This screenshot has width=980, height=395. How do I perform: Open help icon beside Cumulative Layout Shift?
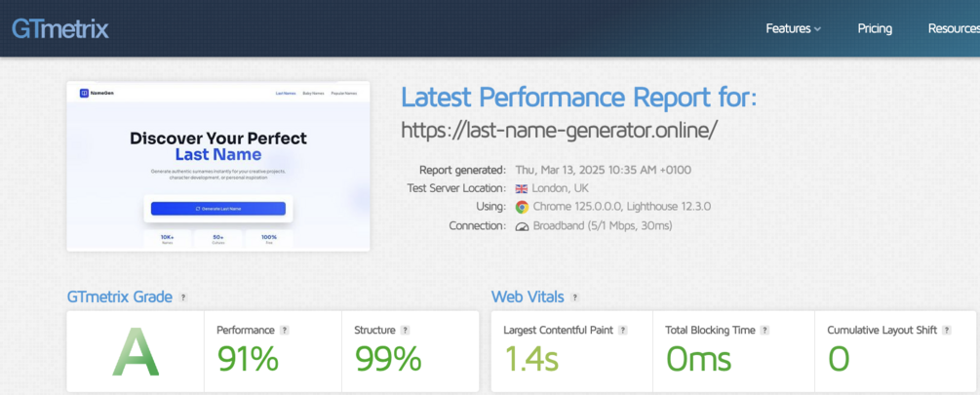(x=947, y=330)
